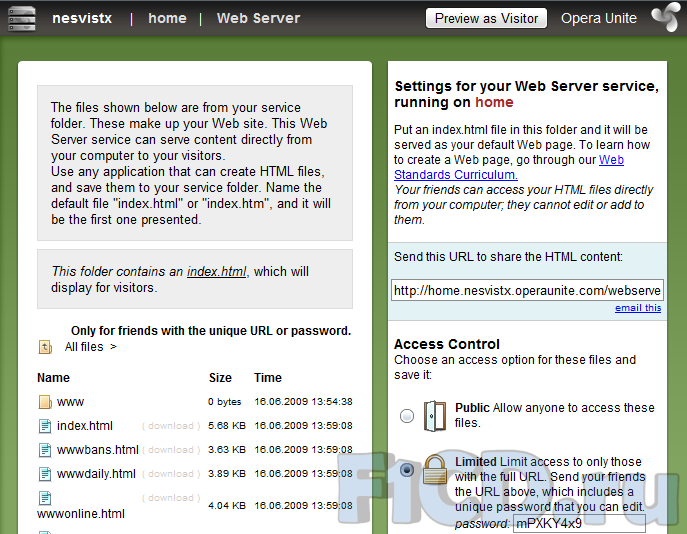Click the Name column header

click(x=53, y=378)
